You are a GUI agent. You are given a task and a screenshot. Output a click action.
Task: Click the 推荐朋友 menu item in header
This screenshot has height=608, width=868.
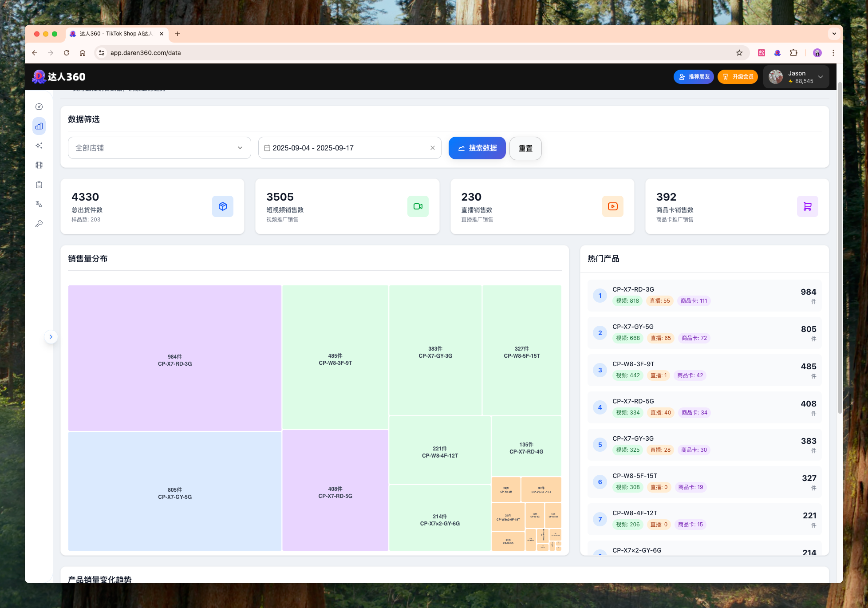[693, 76]
